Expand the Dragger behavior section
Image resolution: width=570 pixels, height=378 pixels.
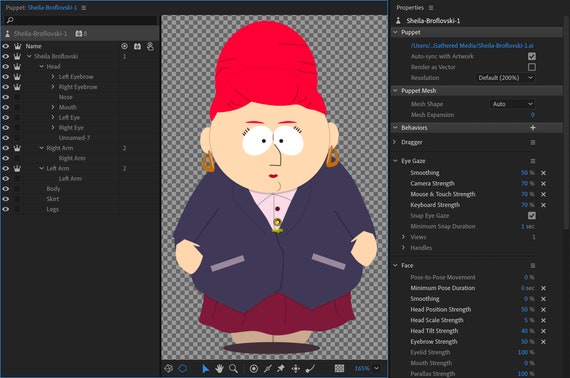[395, 142]
